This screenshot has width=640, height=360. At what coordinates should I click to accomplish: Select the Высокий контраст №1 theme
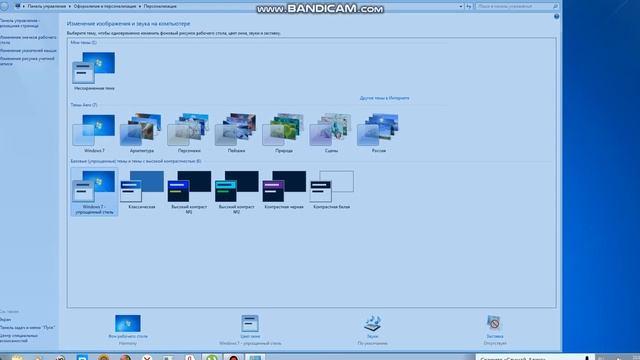[x=189, y=192]
